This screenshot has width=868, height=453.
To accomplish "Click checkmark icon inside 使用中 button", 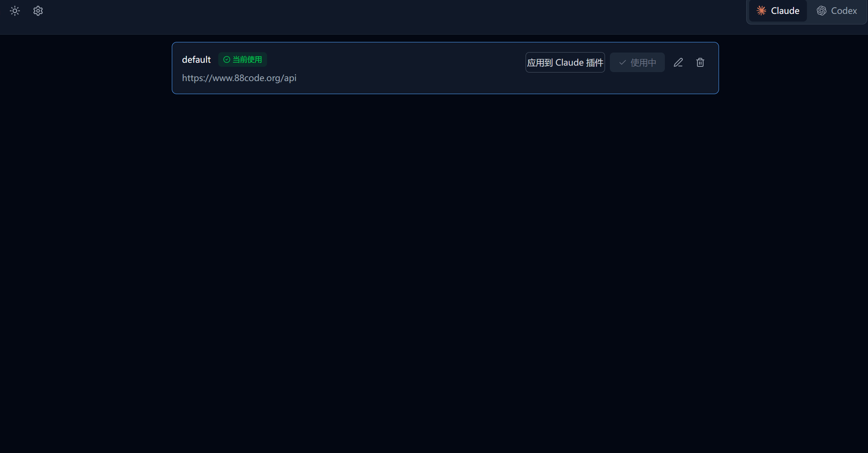I will (623, 62).
